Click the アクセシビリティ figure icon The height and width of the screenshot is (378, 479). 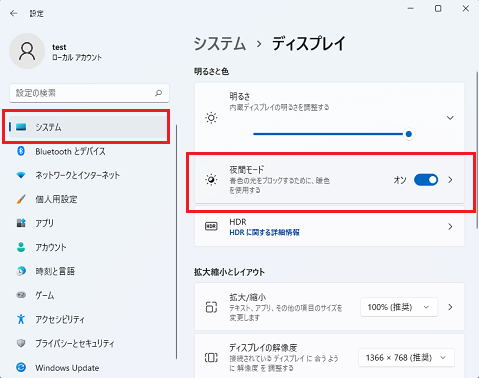pos(21,319)
